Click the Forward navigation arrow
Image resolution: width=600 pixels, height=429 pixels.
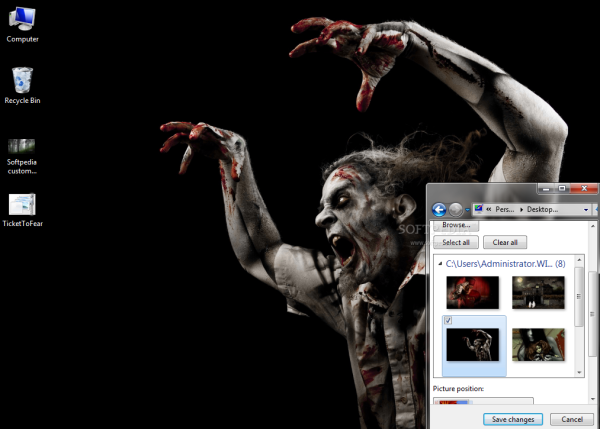pos(456,210)
